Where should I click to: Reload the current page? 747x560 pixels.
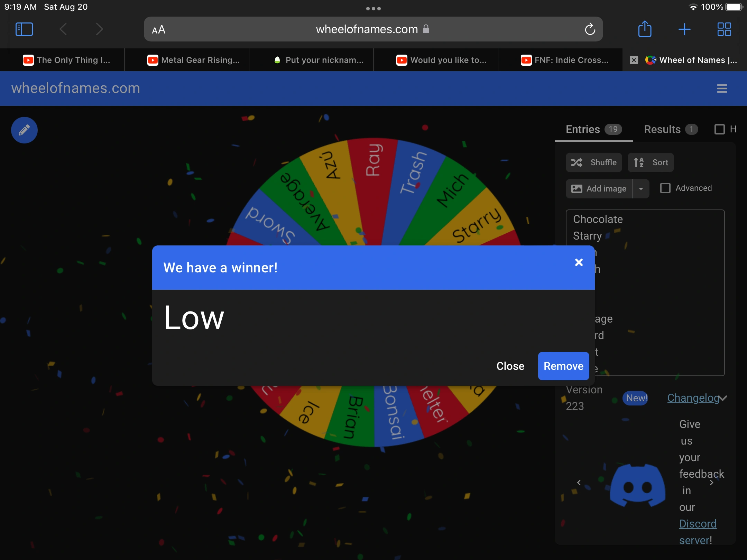tap(590, 29)
